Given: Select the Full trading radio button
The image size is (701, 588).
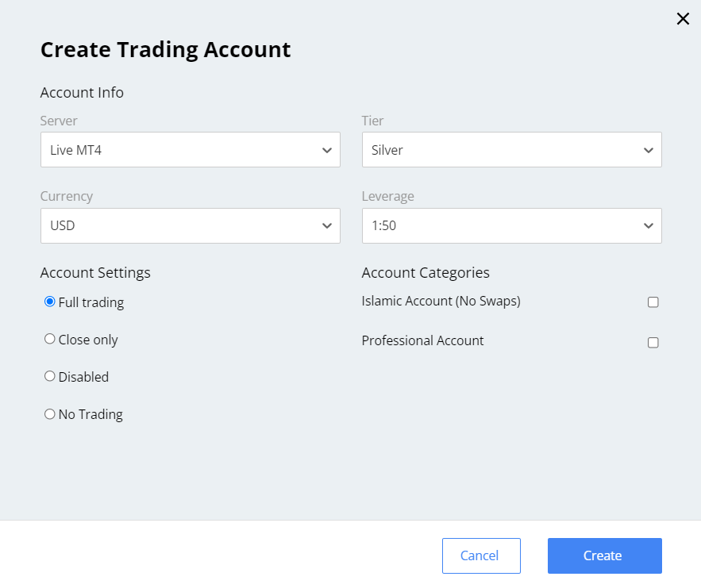Looking at the screenshot, I should [x=49, y=302].
